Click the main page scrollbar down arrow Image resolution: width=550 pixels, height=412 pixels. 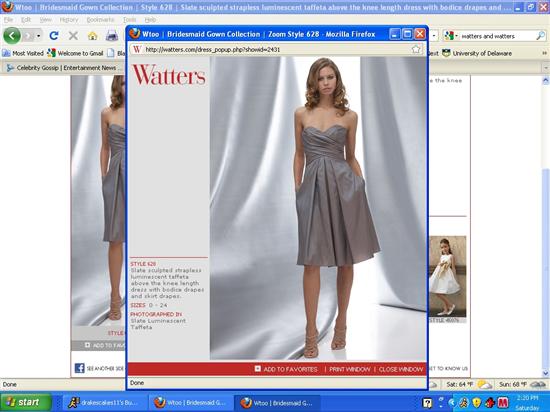tap(546, 373)
